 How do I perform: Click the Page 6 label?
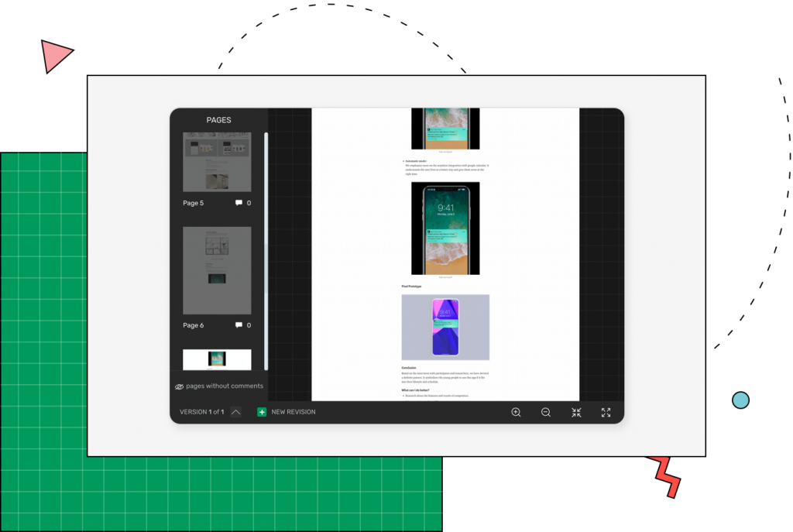point(194,325)
